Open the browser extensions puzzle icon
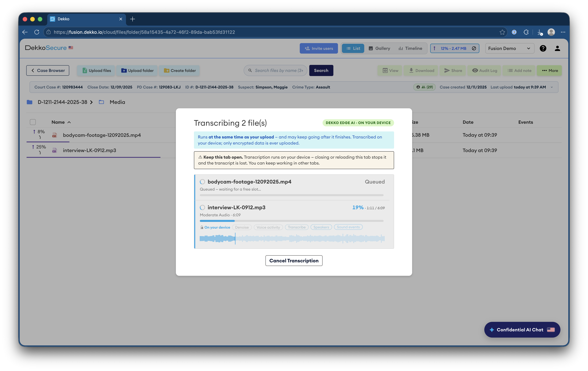The height and width of the screenshot is (371, 588). [526, 32]
